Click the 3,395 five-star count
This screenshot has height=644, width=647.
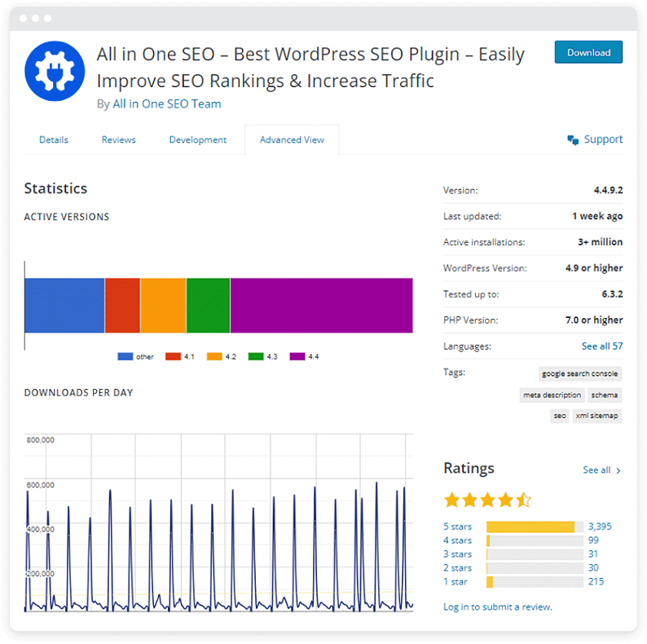pyautogui.click(x=600, y=527)
